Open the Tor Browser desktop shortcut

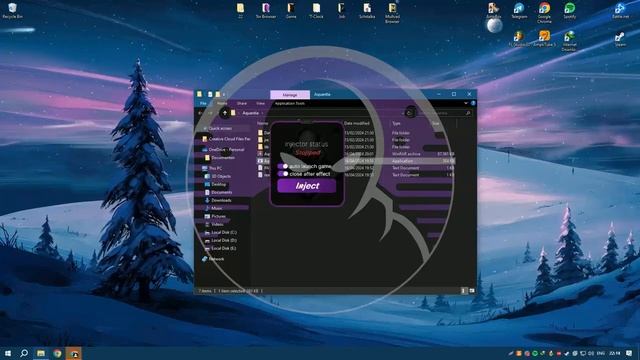pos(266,11)
